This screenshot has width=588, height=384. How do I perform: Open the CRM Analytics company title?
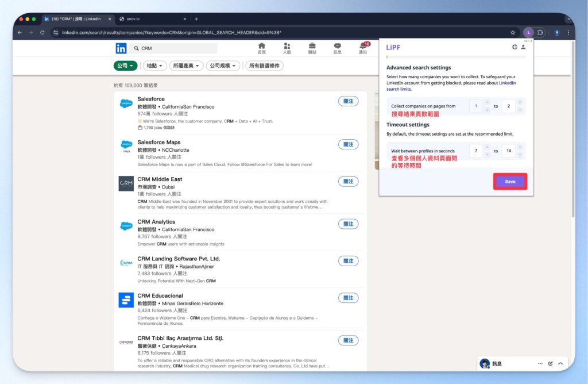tap(156, 222)
